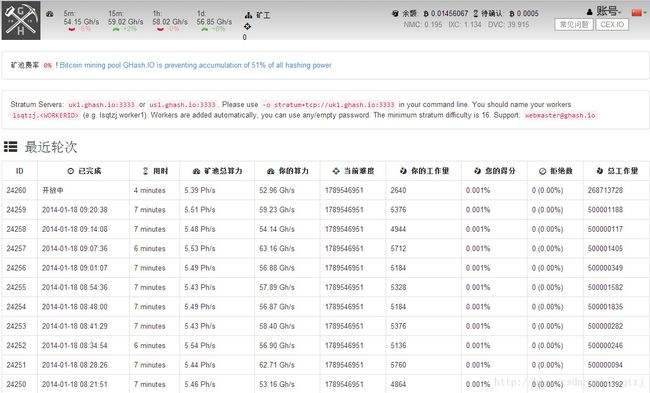Click the 15m hashrate 59.02 Gh/s

(126, 22)
